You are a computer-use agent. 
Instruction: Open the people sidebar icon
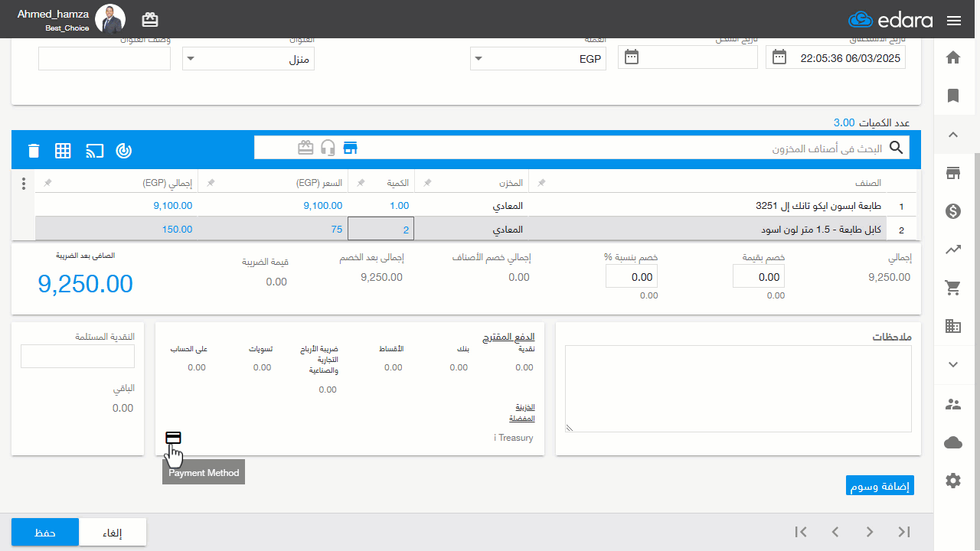pyautogui.click(x=953, y=404)
